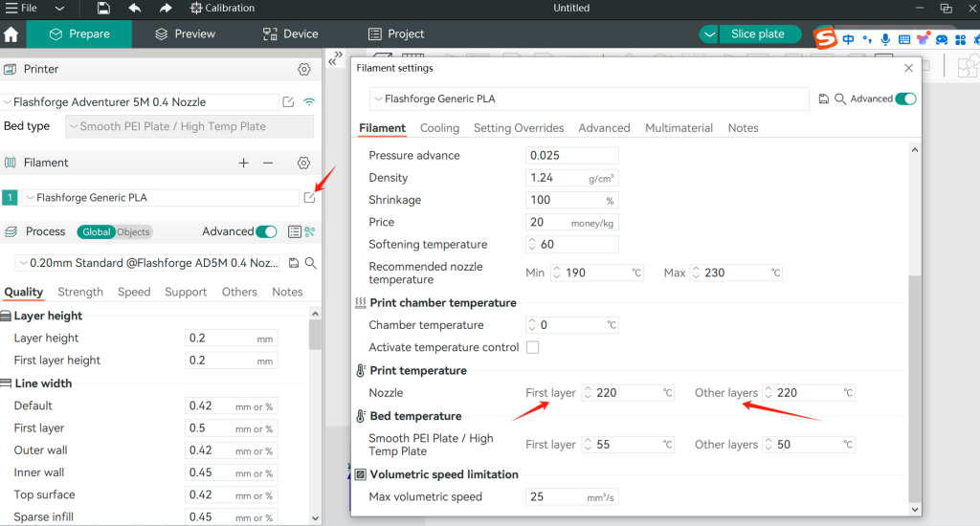
Task: Click the undo arrow icon
Action: (135, 9)
